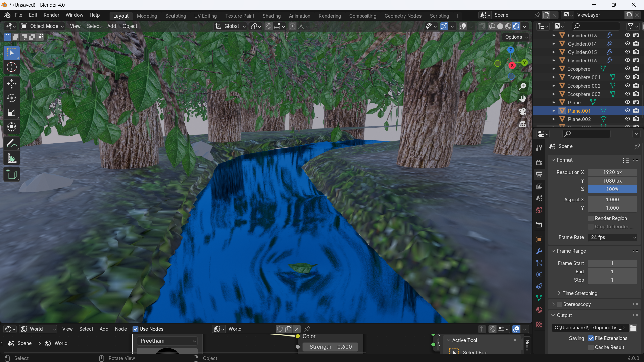Click the zoom magnifier viewport gizmo
This screenshot has width=644, height=362.
tap(523, 86)
